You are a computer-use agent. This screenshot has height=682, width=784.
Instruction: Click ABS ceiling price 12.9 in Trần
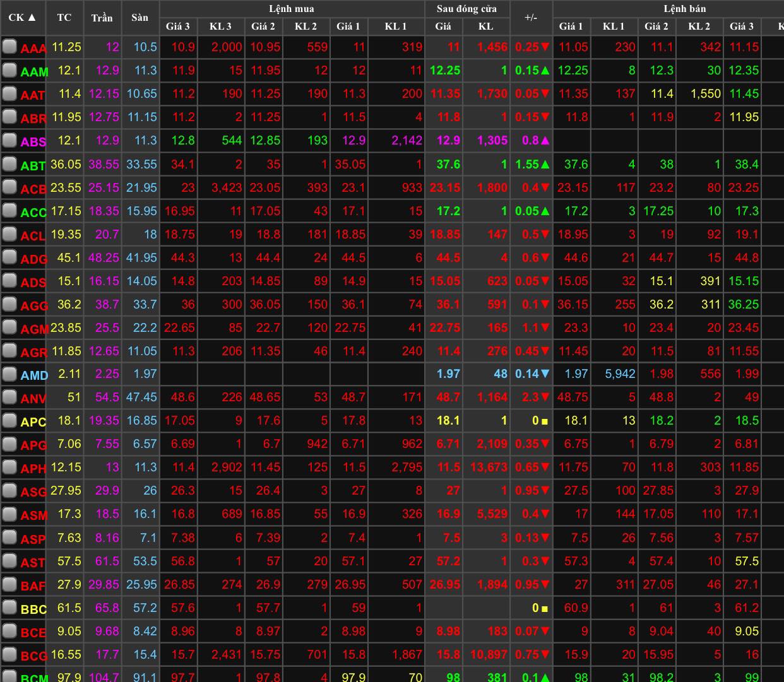coord(107,140)
